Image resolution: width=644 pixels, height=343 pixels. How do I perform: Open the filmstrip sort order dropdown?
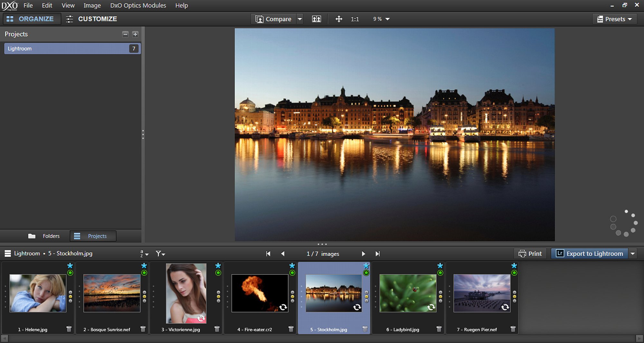click(144, 254)
